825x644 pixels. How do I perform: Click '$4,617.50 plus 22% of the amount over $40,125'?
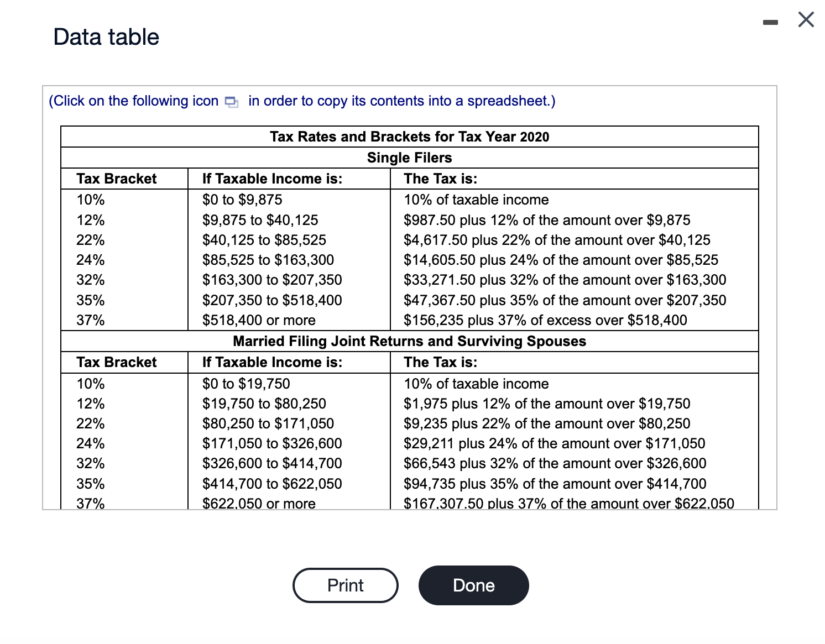tap(557, 240)
